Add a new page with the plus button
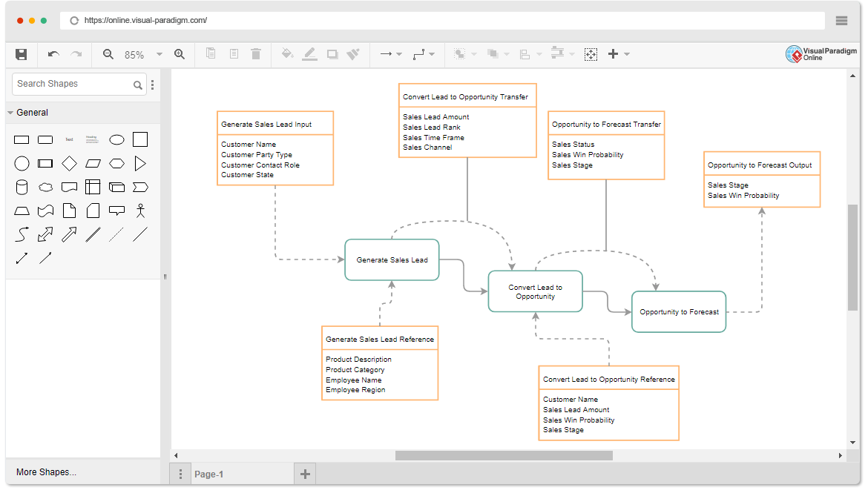This screenshot has height=493, width=868. point(304,472)
